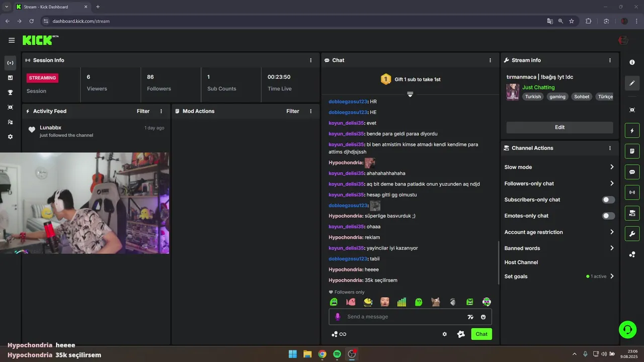
Task: Select the cat emote in quick emotes
Action: click(x=436, y=302)
